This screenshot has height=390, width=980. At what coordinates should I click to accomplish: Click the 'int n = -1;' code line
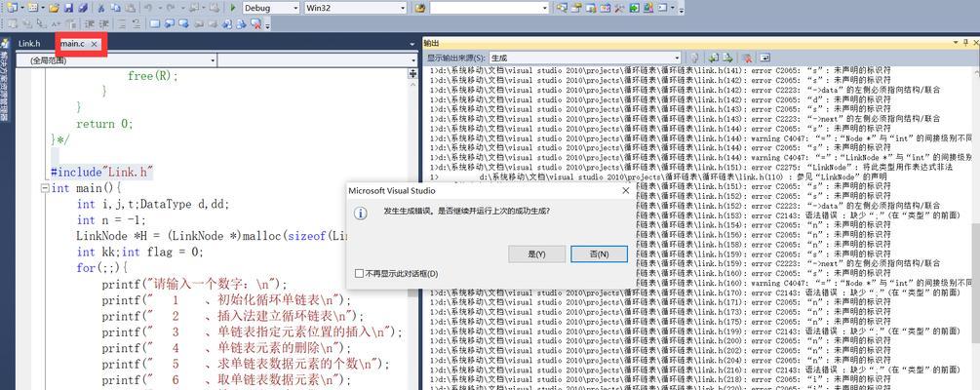111,220
